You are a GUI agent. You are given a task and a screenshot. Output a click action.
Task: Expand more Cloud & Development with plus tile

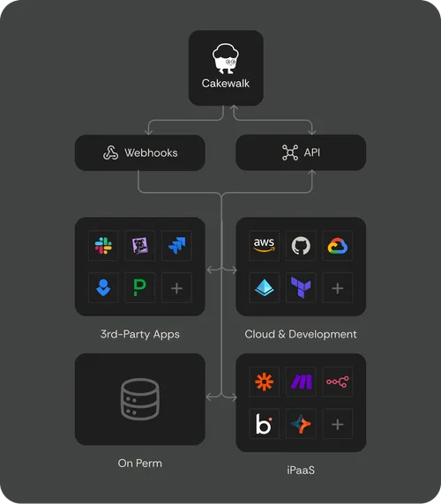(x=338, y=287)
